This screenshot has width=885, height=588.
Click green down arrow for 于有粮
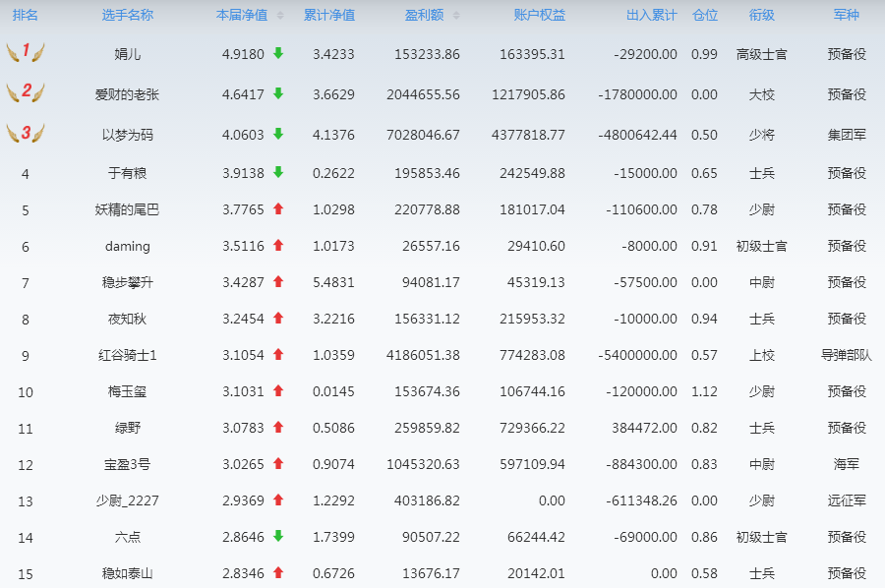[278, 173]
